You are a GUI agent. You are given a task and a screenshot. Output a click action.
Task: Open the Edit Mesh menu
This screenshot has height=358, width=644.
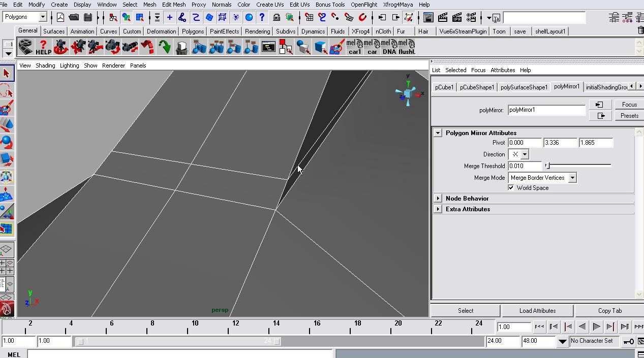[174, 5]
